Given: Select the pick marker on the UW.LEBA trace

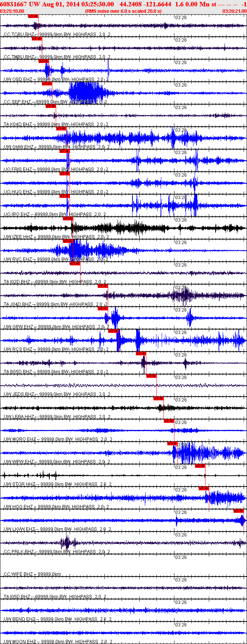Looking at the screenshot, I should [x=158, y=398].
